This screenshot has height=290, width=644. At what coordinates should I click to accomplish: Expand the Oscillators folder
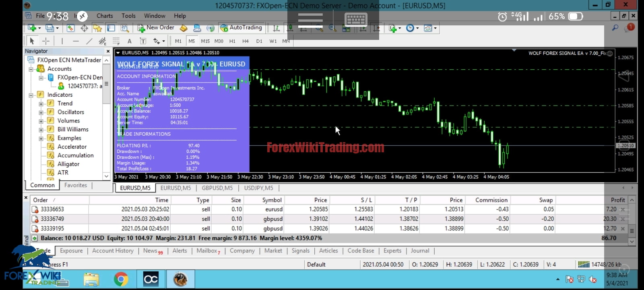click(x=41, y=112)
